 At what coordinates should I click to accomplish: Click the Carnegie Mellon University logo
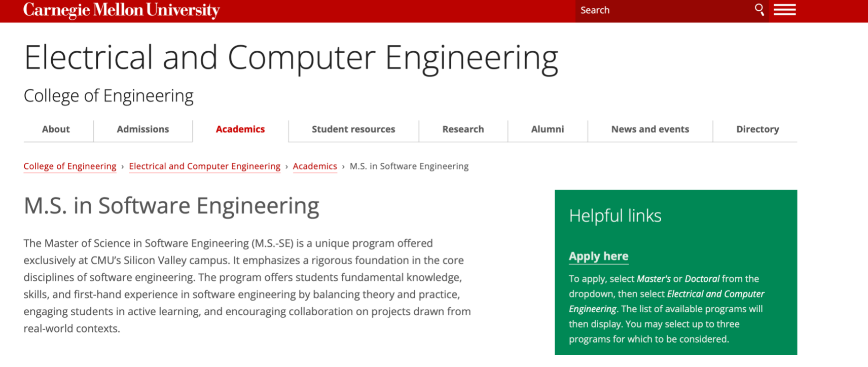(x=122, y=10)
